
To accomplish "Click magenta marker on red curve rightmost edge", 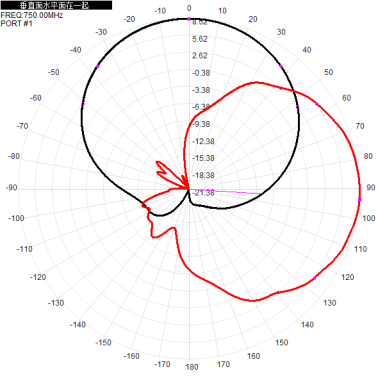I will coord(360,200).
